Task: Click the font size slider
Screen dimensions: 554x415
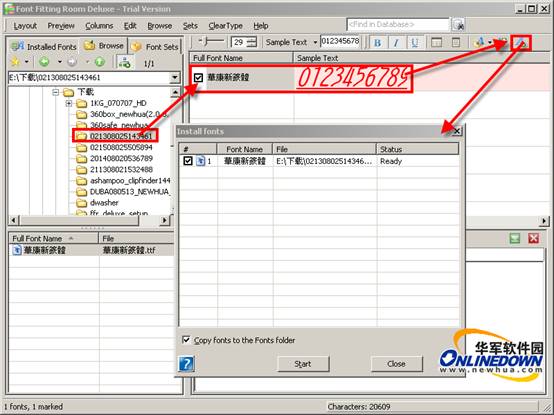Action: [211, 42]
